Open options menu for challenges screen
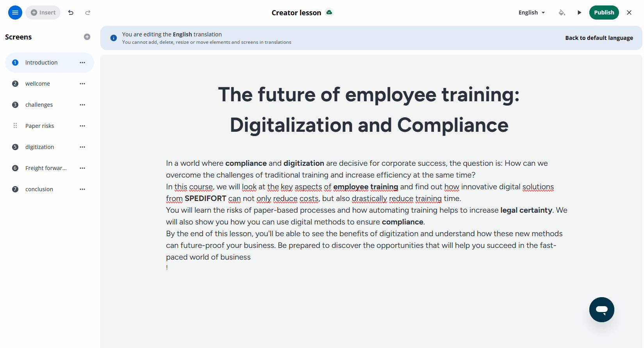644x348 pixels. [x=82, y=105]
